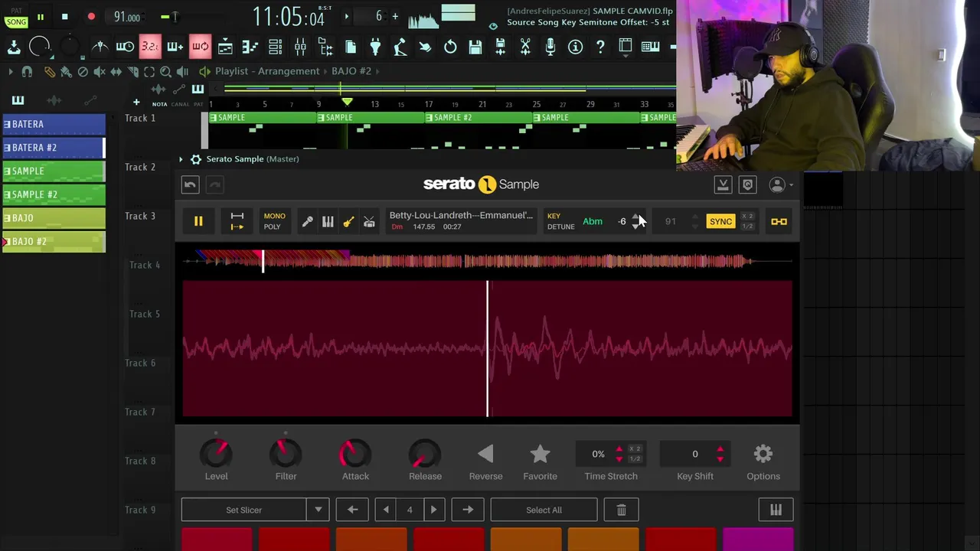Select the playlist mute tool
Image resolution: width=980 pixels, height=551 pixels.
coord(99,71)
